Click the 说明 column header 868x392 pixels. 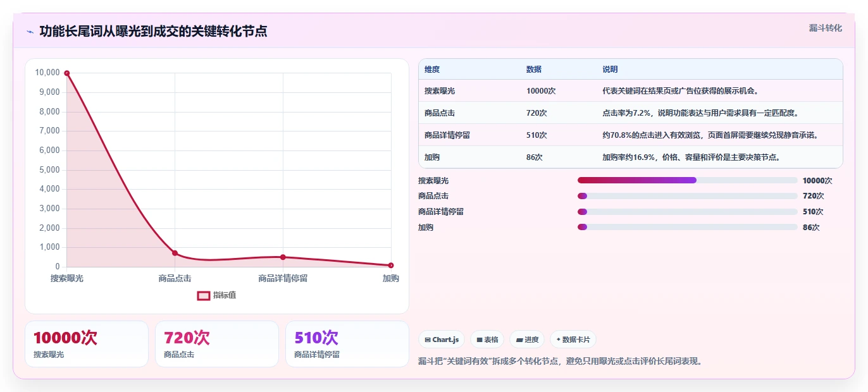[610, 70]
